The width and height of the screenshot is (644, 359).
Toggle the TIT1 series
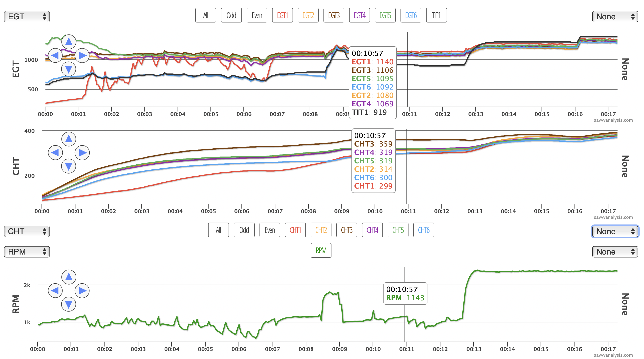tap(436, 15)
